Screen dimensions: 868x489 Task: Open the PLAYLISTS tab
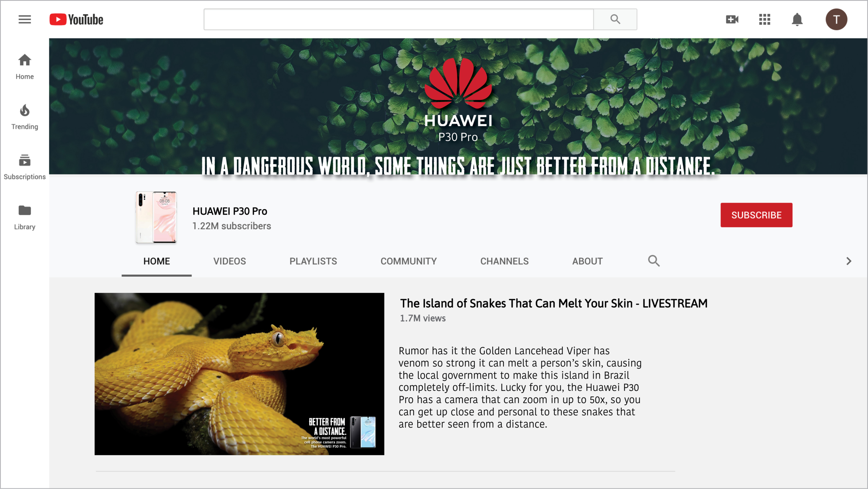click(x=313, y=261)
